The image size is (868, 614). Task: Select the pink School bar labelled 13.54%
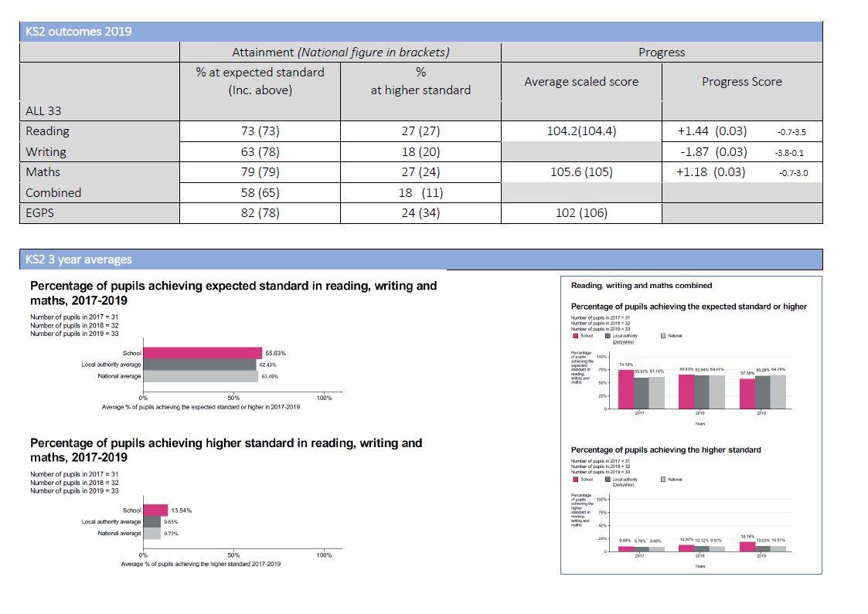(155, 511)
